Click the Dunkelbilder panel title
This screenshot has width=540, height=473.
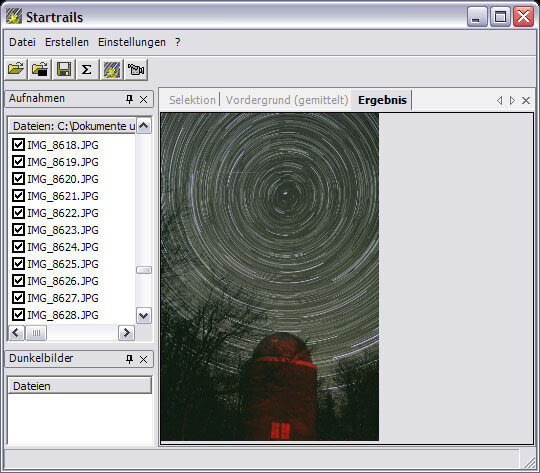[x=41, y=358]
